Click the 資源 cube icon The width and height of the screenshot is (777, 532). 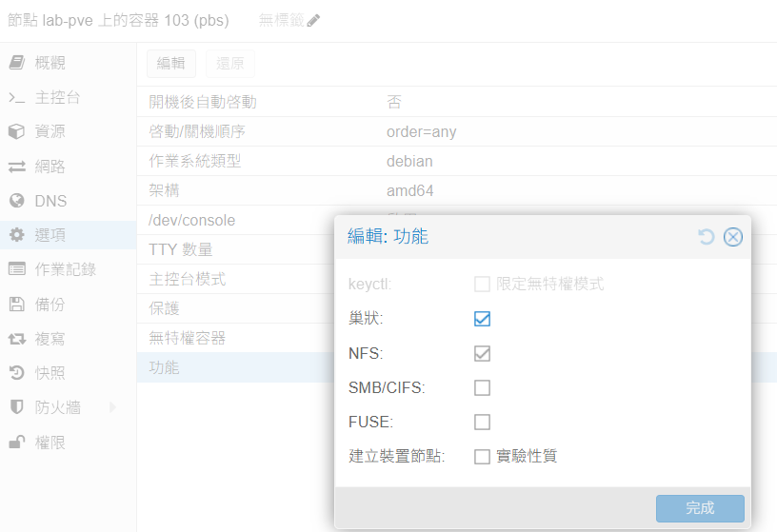(x=16, y=132)
